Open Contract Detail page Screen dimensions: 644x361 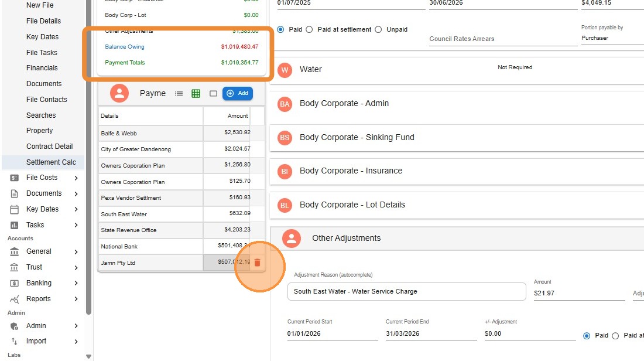coord(49,147)
